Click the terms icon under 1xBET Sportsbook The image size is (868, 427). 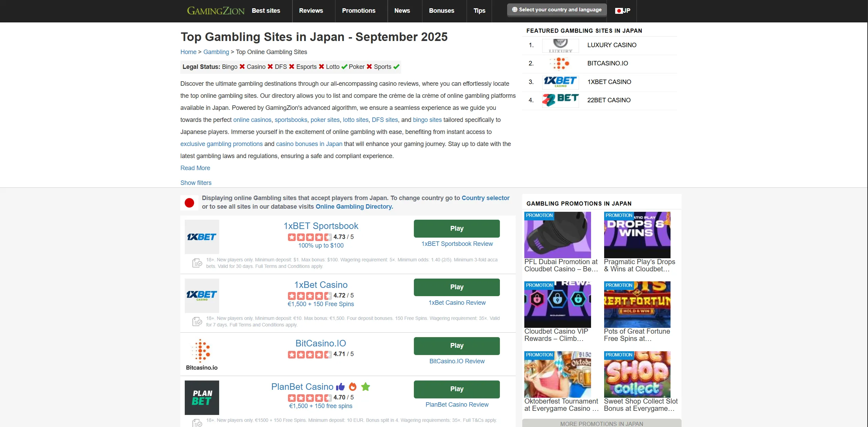[197, 263]
